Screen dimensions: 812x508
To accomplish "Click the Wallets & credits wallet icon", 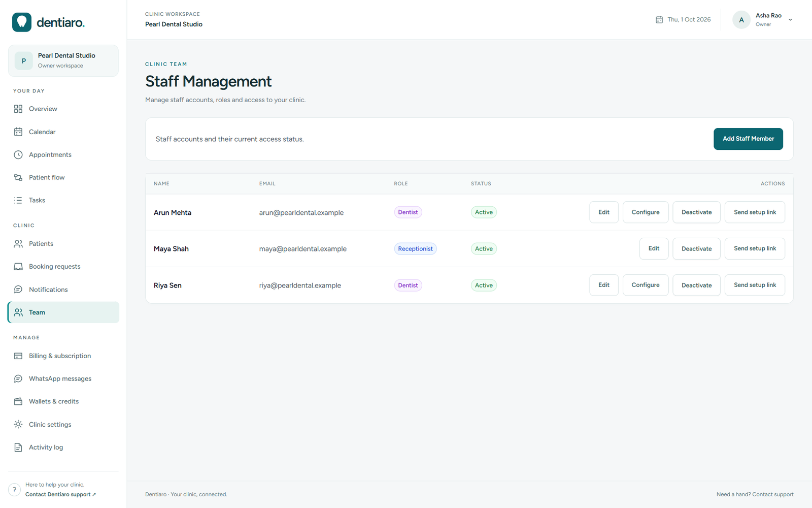I will point(18,401).
